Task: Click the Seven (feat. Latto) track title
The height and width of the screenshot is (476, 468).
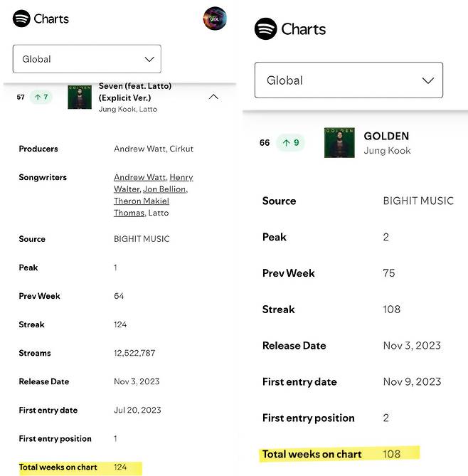Action: [134, 92]
